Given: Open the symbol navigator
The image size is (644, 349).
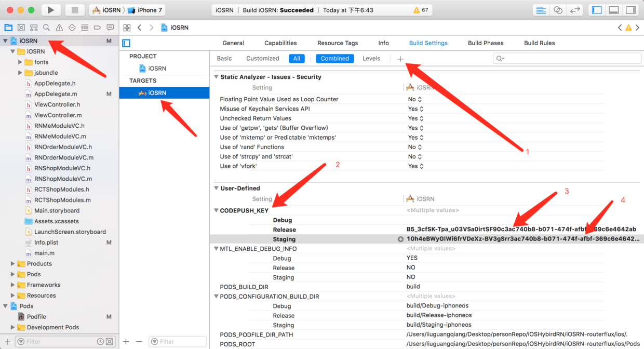Looking at the screenshot, I should (34, 28).
